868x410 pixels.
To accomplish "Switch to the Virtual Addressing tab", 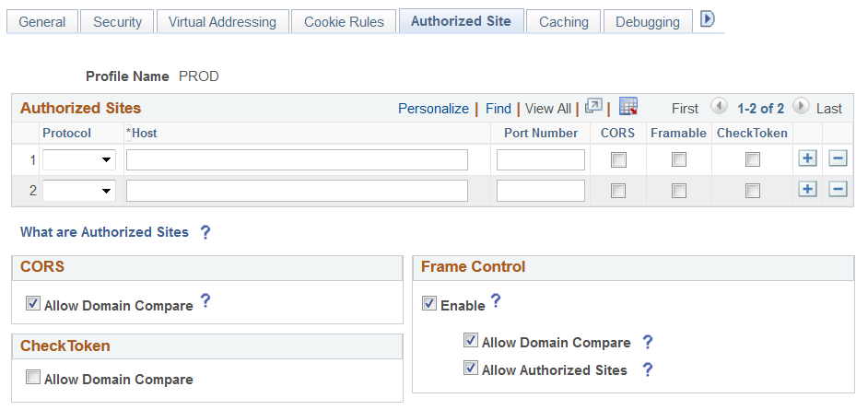I will 222,22.
